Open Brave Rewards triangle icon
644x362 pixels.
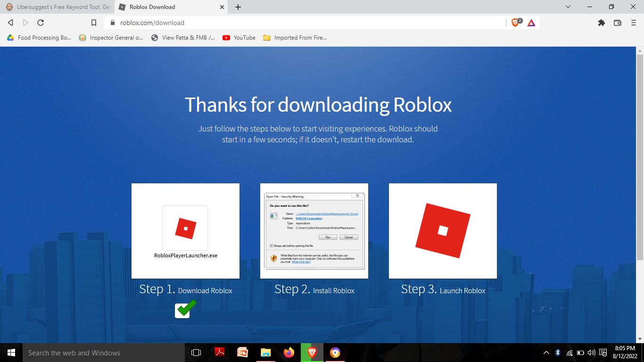pos(531,23)
